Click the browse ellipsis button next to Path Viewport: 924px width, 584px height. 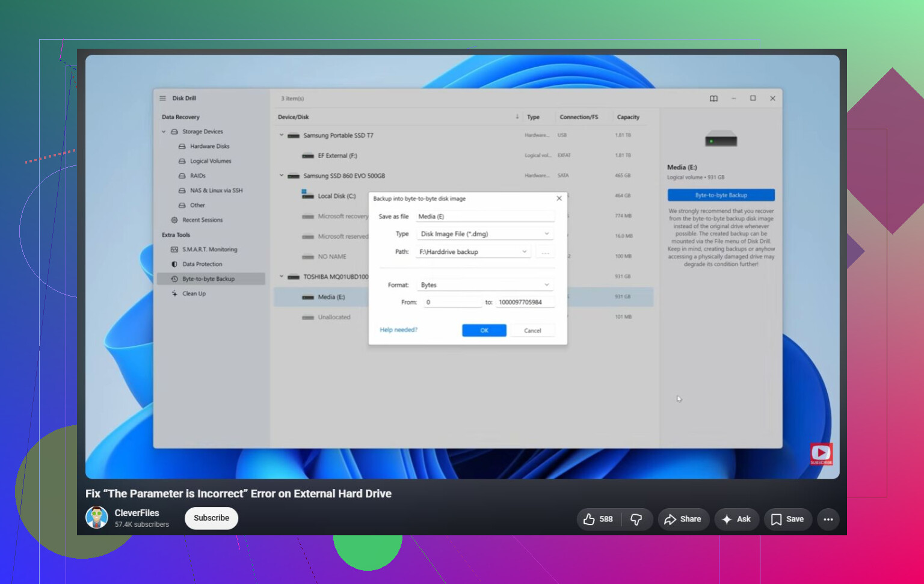[545, 253]
